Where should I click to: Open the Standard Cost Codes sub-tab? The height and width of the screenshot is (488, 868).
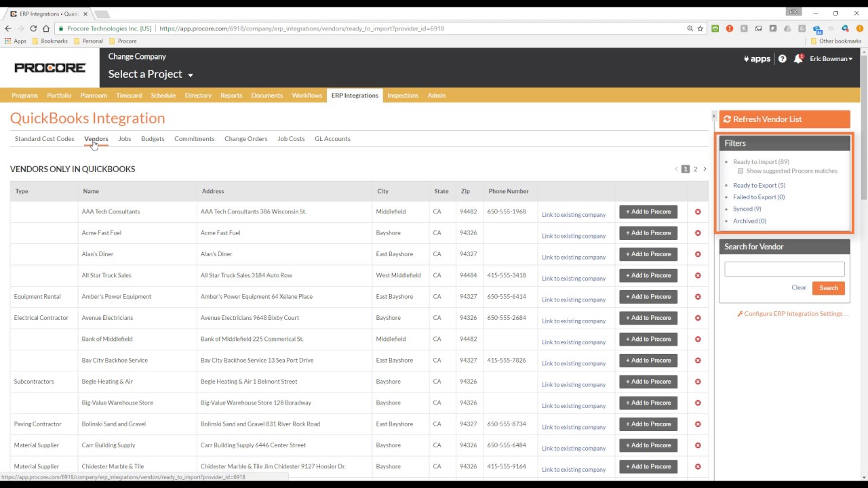click(45, 139)
